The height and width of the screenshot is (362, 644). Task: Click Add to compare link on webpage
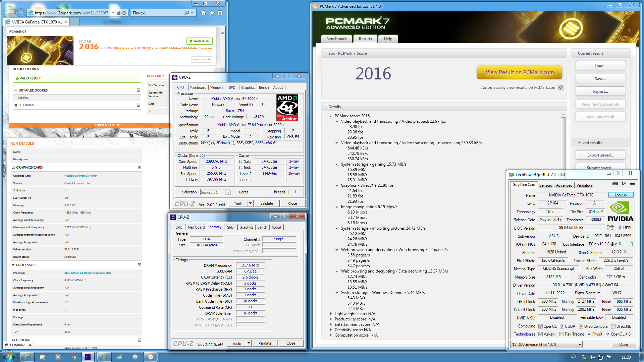tap(202, 59)
